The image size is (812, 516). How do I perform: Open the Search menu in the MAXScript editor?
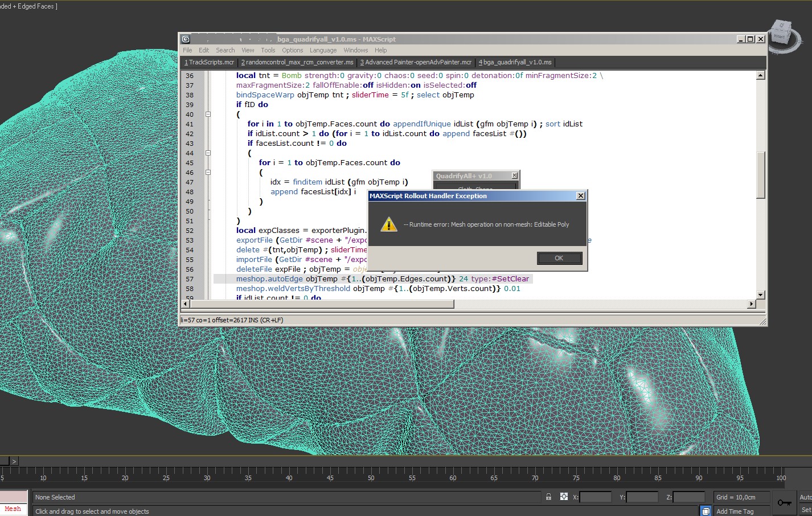225,50
